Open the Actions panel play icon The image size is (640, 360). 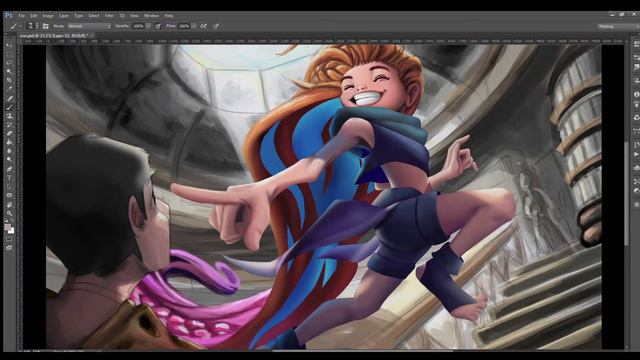click(636, 154)
